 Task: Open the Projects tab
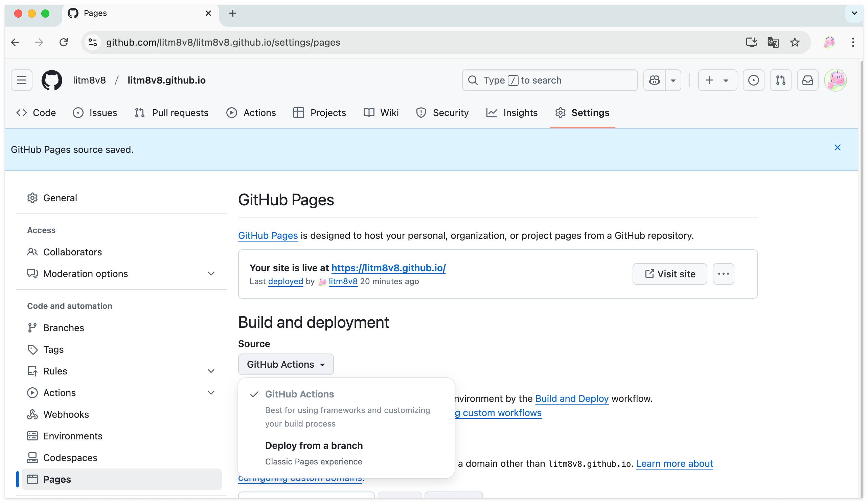pos(319,113)
